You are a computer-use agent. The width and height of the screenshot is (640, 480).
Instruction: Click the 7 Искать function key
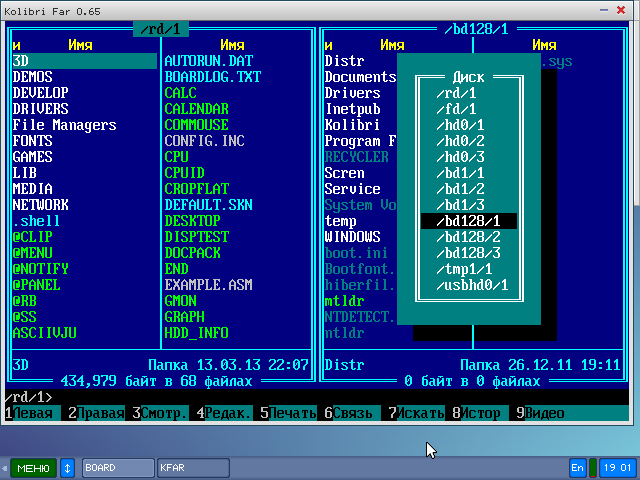click(418, 413)
